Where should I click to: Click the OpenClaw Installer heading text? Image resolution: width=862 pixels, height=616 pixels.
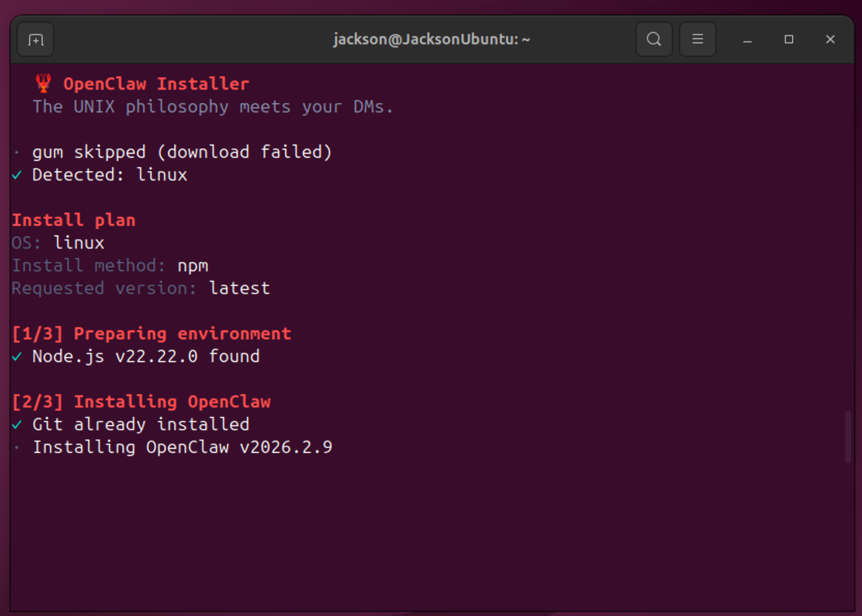click(x=156, y=84)
